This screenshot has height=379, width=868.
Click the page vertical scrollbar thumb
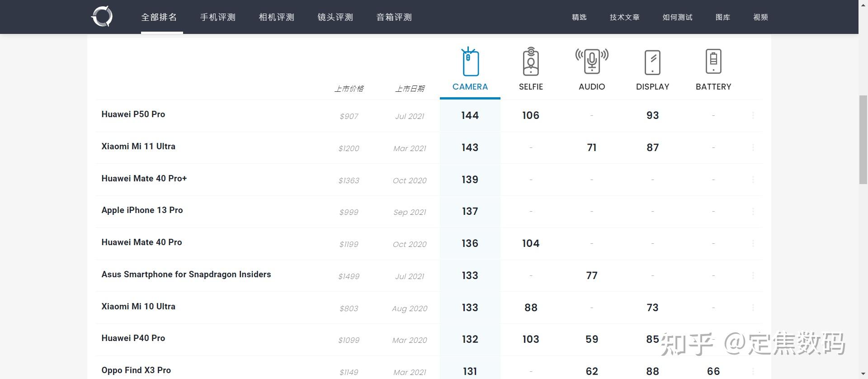(863, 140)
